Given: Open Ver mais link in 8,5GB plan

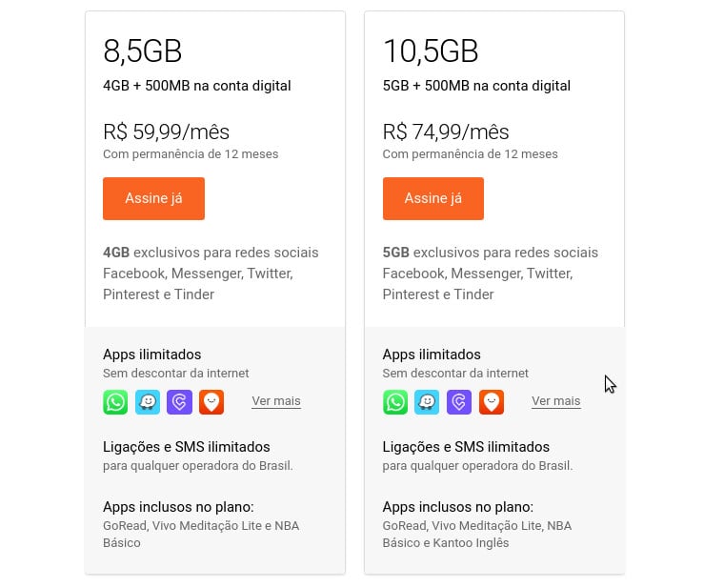Looking at the screenshot, I should pyautogui.click(x=276, y=401).
